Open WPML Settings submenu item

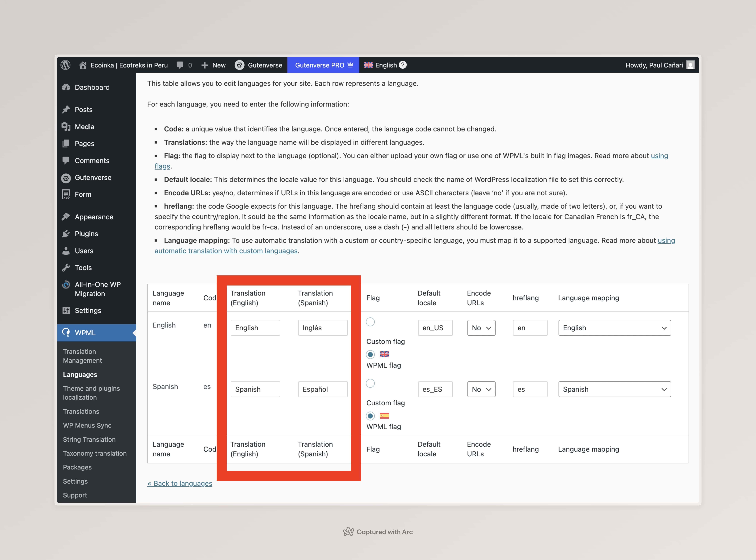coord(75,481)
